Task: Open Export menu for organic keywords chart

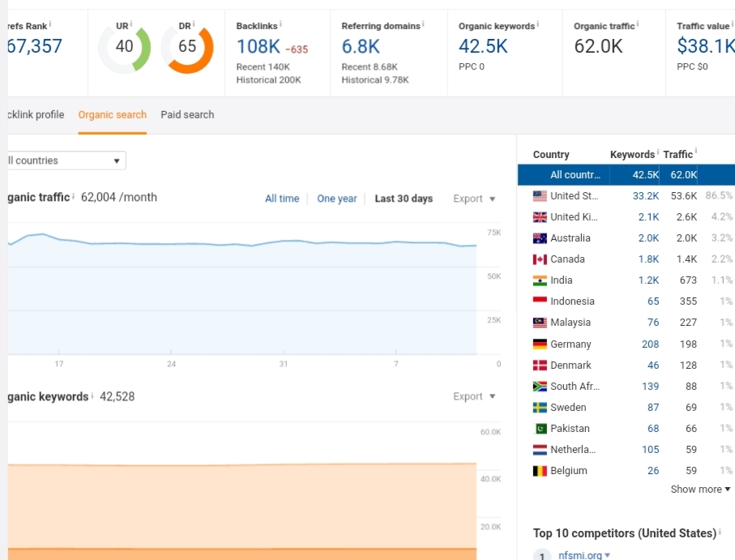Action: tap(474, 396)
